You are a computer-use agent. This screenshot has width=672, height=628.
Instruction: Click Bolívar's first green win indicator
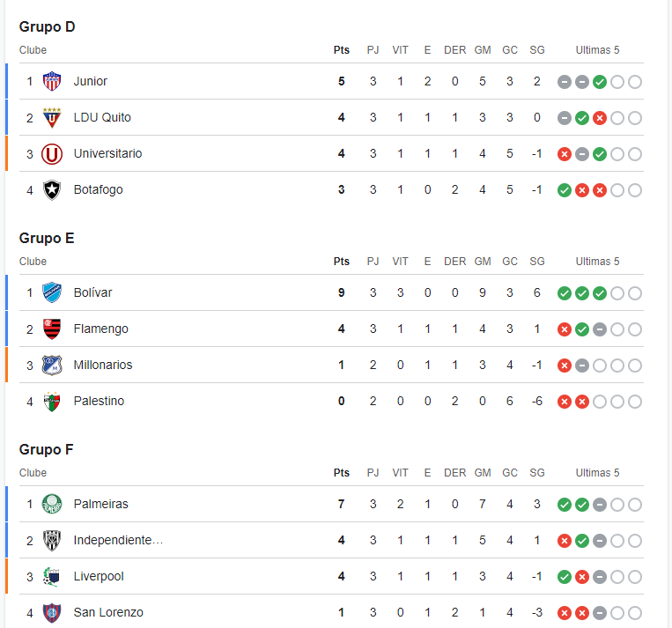click(565, 293)
